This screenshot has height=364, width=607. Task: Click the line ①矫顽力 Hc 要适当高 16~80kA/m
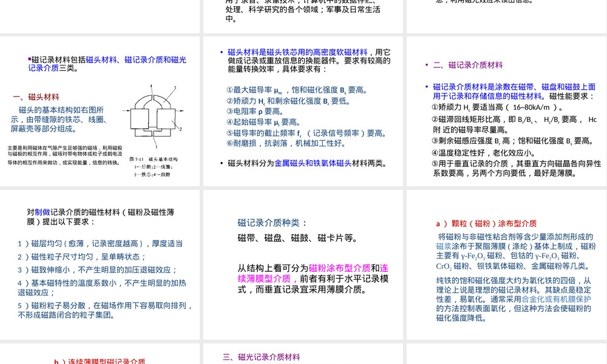click(x=498, y=107)
